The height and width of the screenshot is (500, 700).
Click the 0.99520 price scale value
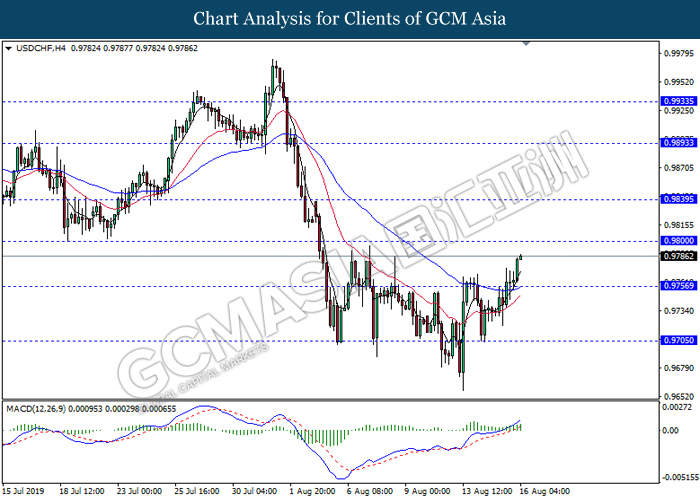[679, 82]
